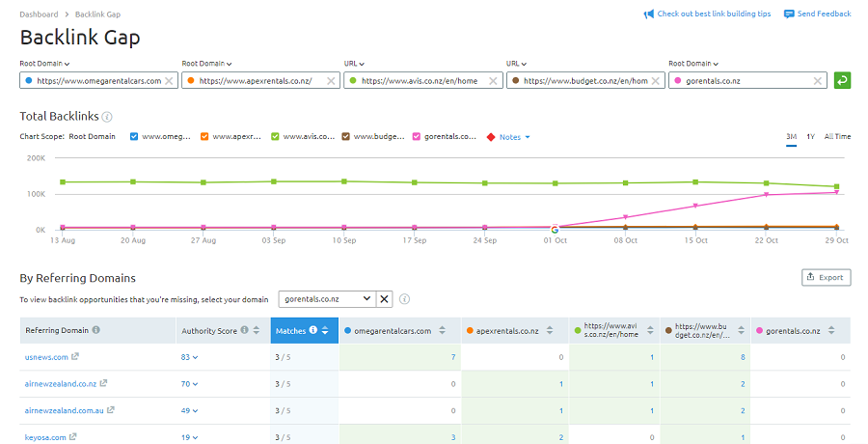Click the red Notes diamond icon

[x=491, y=137]
